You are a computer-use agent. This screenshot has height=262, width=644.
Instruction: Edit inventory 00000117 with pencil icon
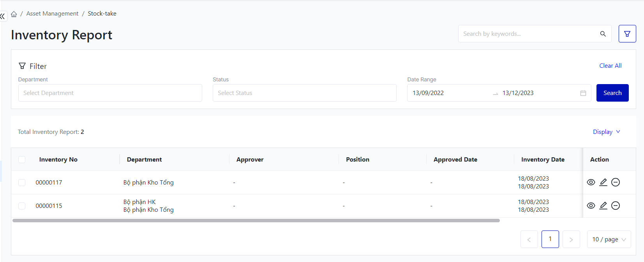click(x=603, y=182)
